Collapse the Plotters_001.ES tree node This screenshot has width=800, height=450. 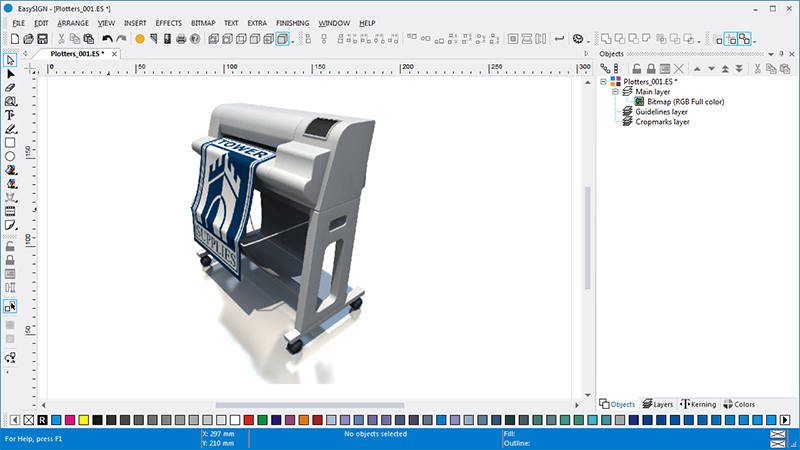click(603, 82)
